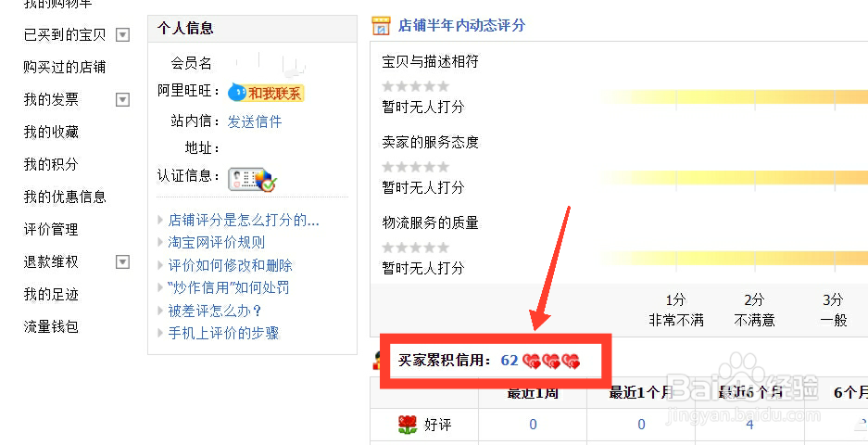Viewport: 868px width, 445px height.
Task: Click the buyer credit score 62
Action: click(x=509, y=361)
